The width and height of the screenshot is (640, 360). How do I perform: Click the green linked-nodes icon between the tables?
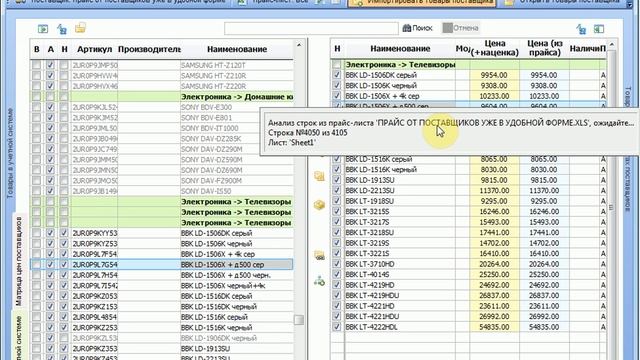click(x=319, y=280)
